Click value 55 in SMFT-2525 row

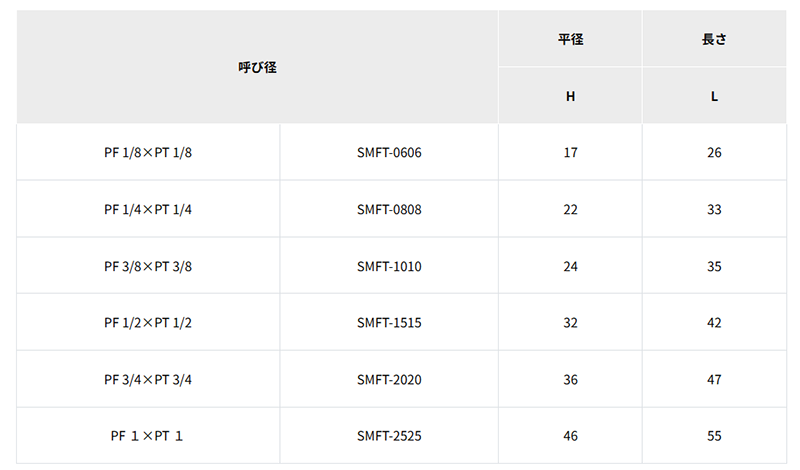(714, 436)
